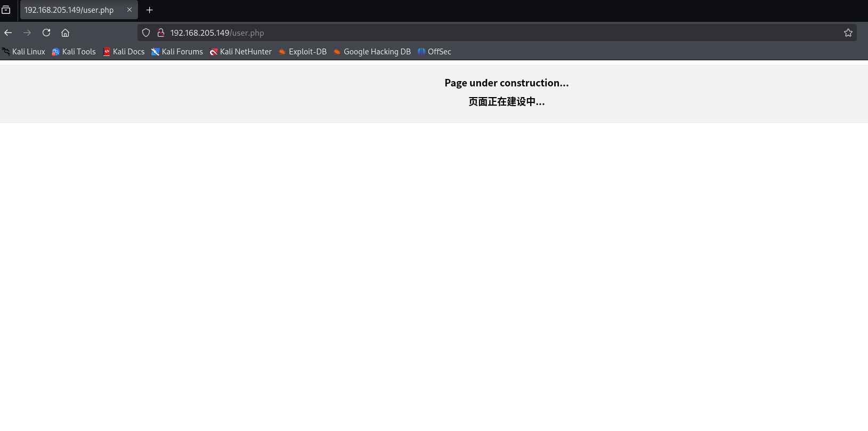Reload the current page
868x431 pixels.
pyautogui.click(x=46, y=33)
